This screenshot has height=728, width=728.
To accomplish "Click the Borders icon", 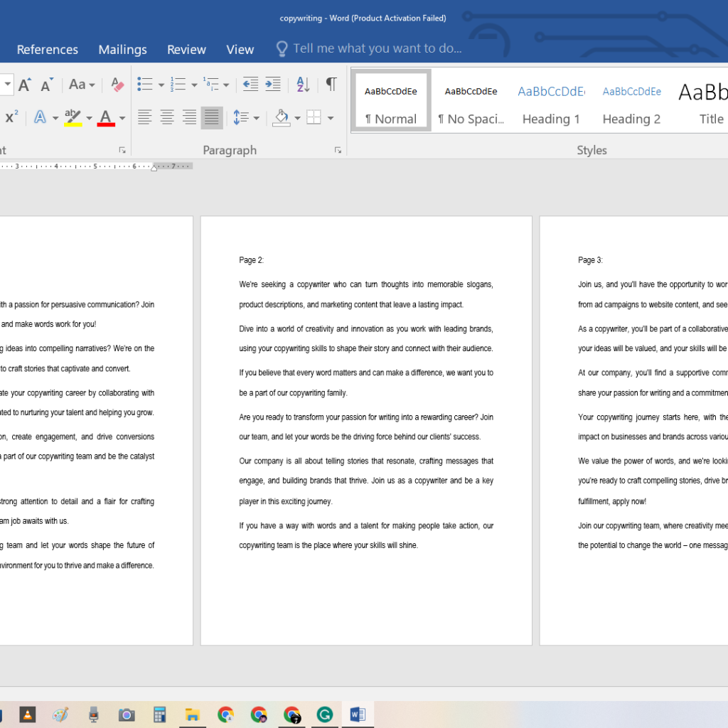I will tap(314, 117).
